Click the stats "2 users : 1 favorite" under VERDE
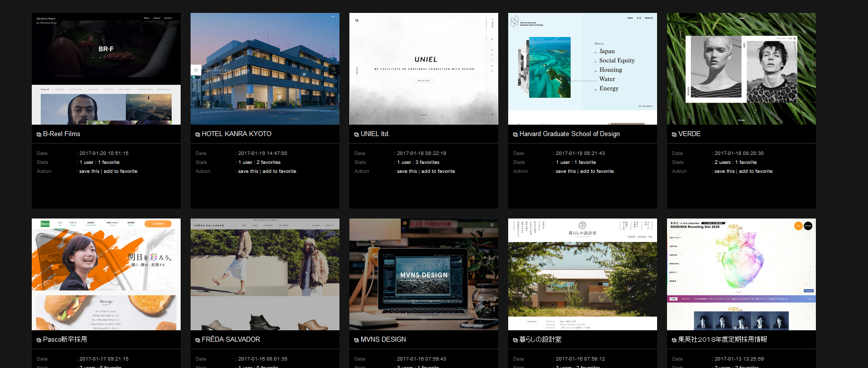This screenshot has height=368, width=868. 736,162
